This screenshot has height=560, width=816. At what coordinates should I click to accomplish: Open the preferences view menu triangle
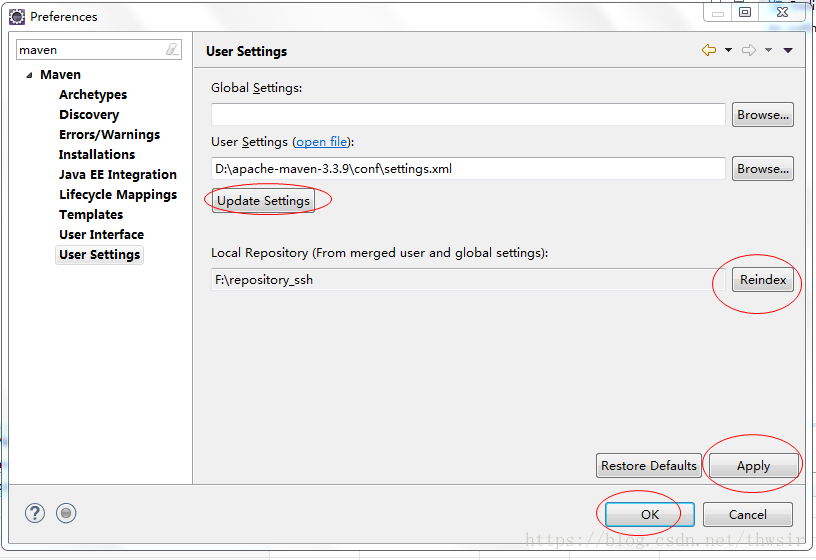788,50
